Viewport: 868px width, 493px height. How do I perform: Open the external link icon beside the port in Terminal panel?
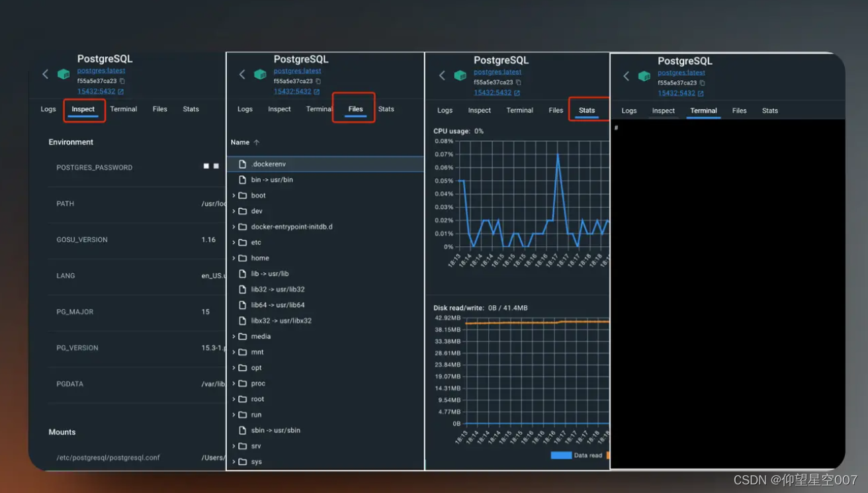(x=701, y=94)
